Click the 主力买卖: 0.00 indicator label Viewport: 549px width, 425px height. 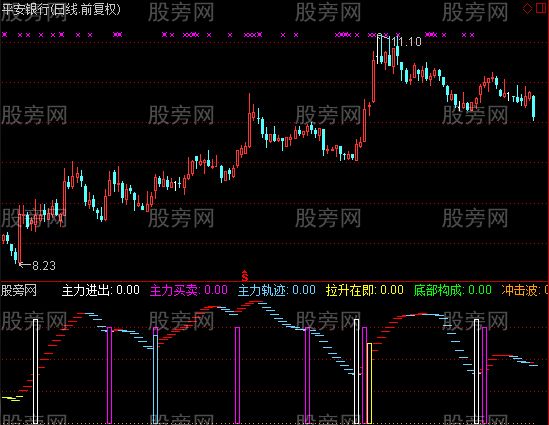189,290
